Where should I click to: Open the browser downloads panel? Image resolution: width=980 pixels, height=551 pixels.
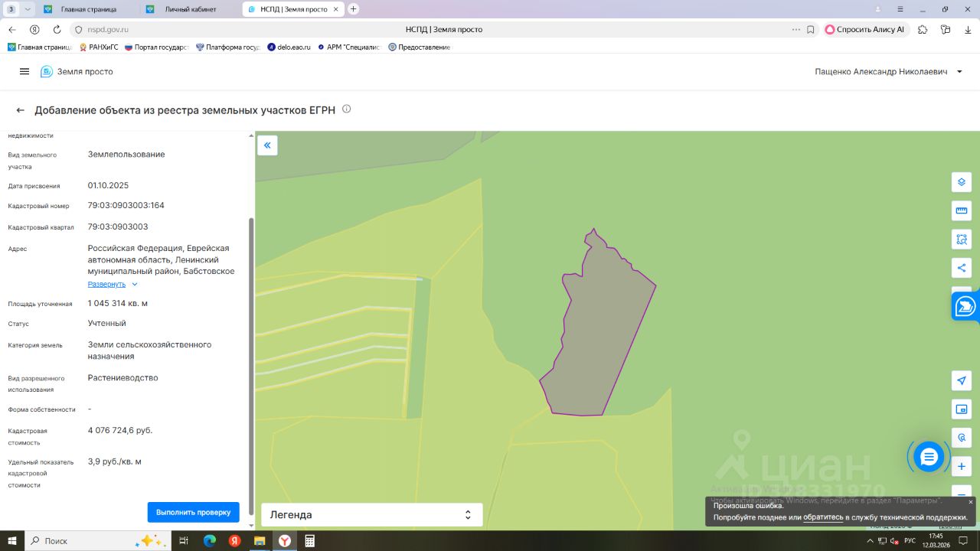[968, 29]
